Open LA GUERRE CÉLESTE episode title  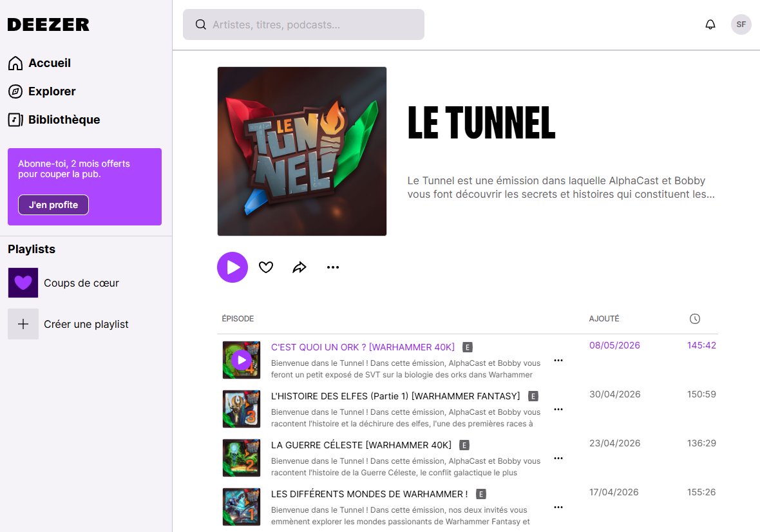(361, 445)
